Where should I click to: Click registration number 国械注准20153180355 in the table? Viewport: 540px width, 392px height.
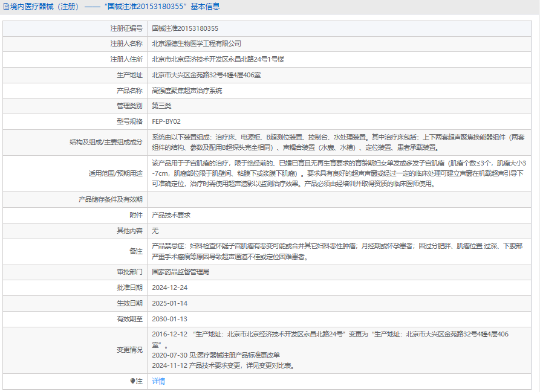point(185,28)
